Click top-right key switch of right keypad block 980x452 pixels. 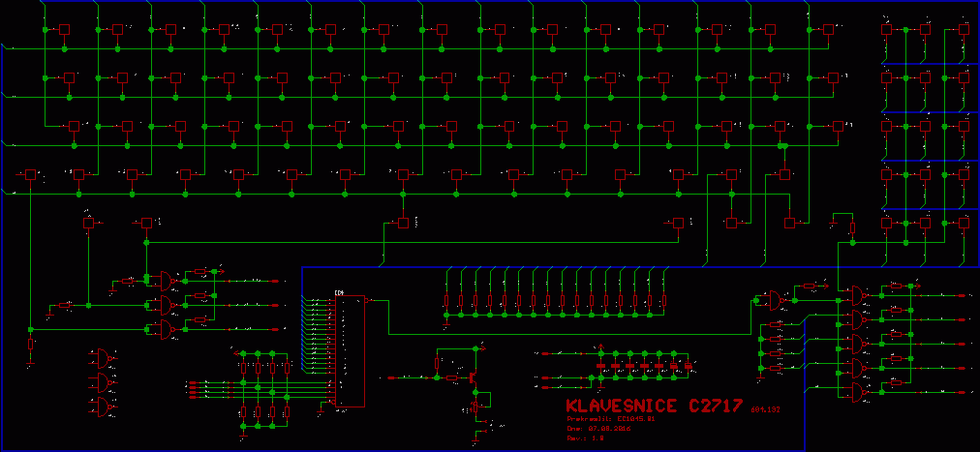(963, 30)
